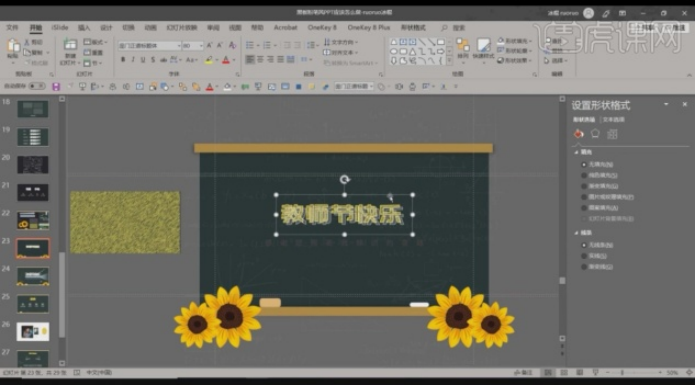Image resolution: width=696 pixels, height=386 pixels.
Task: Adjust the zoom slider in status bar
Action: (x=622, y=373)
